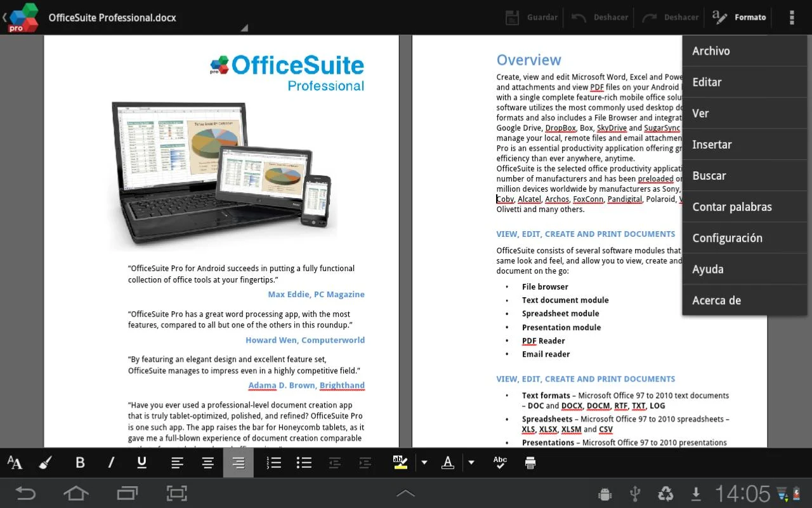Screen dimensions: 812x508
Task: Show recent apps
Action: [x=127, y=493]
